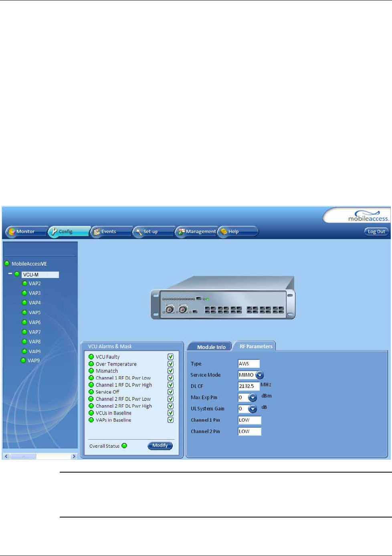Select VAP6 in the tree
This screenshot has width=392, height=556.
click(34, 323)
